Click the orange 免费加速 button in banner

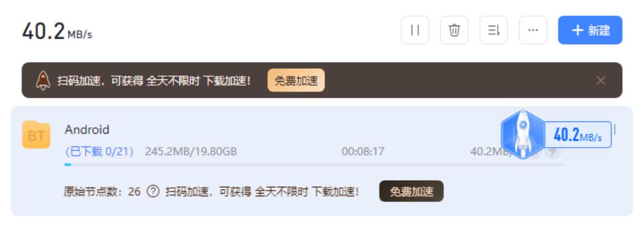[x=296, y=80]
